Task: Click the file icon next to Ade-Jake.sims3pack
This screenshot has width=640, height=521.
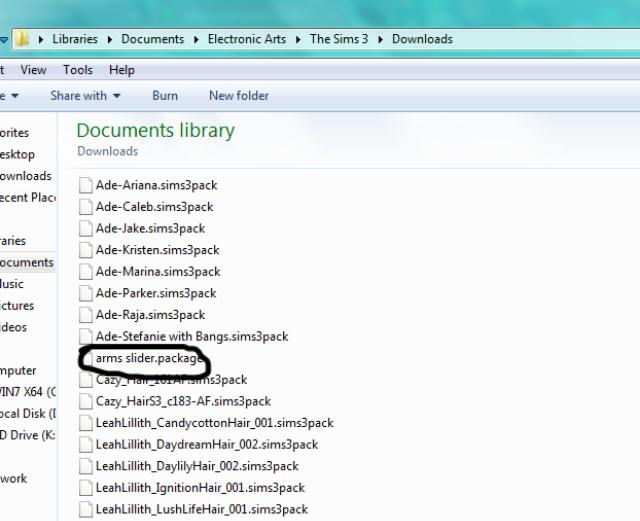Action: (86, 228)
